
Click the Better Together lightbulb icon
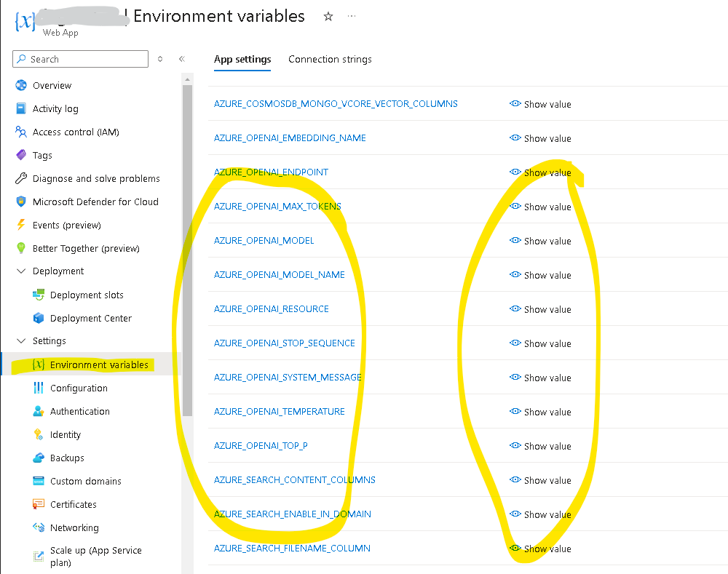tap(21, 248)
